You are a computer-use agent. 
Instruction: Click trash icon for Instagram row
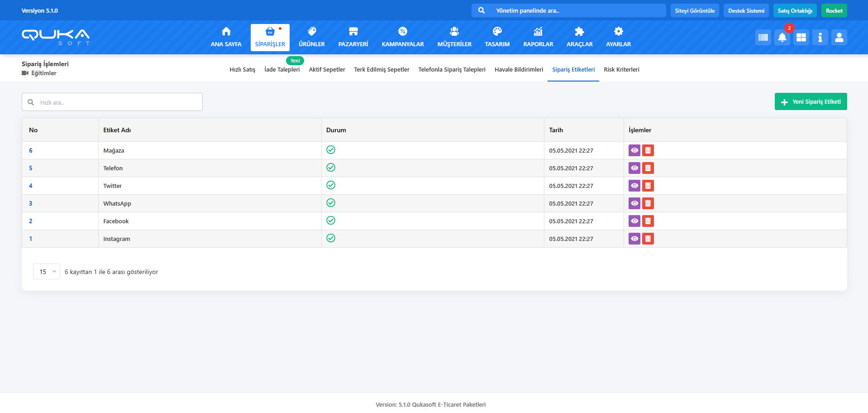(648, 239)
